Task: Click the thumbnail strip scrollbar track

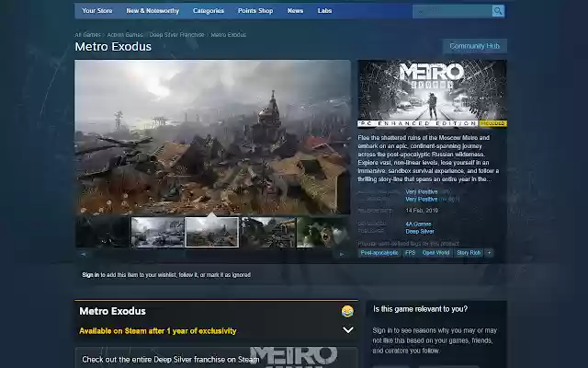Action: click(212, 254)
